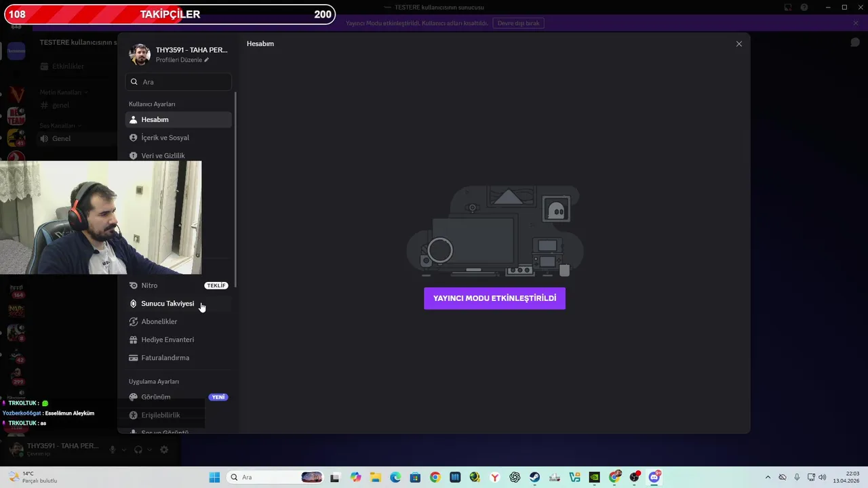Open Yandex Browser from the taskbar

pyautogui.click(x=495, y=477)
